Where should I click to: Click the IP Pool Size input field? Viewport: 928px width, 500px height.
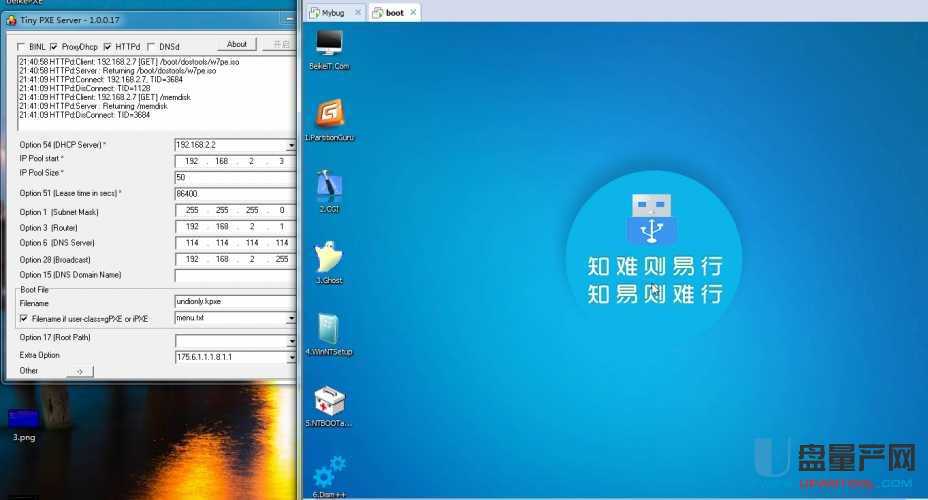click(x=234, y=176)
